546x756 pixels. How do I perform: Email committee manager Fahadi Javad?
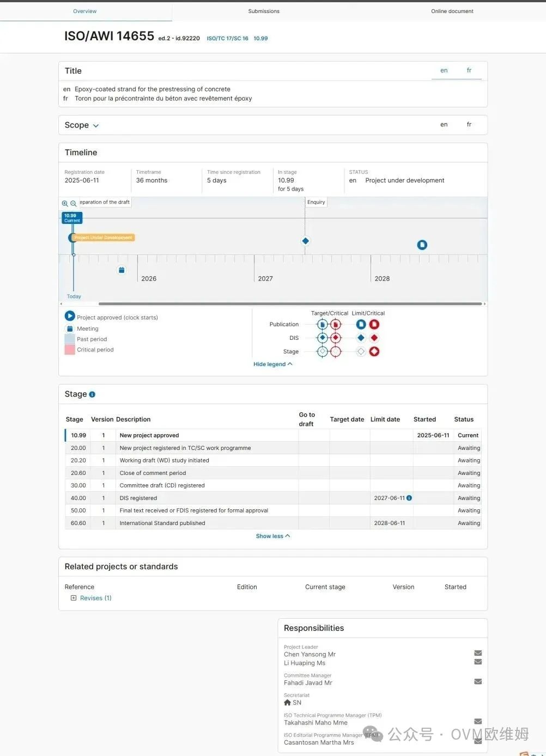click(478, 681)
